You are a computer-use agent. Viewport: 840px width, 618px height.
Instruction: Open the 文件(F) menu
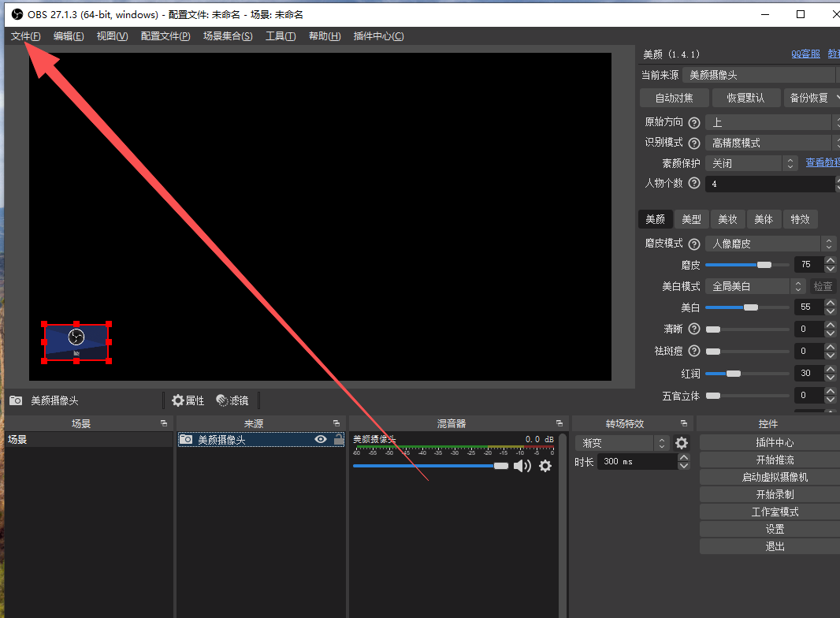coord(26,36)
